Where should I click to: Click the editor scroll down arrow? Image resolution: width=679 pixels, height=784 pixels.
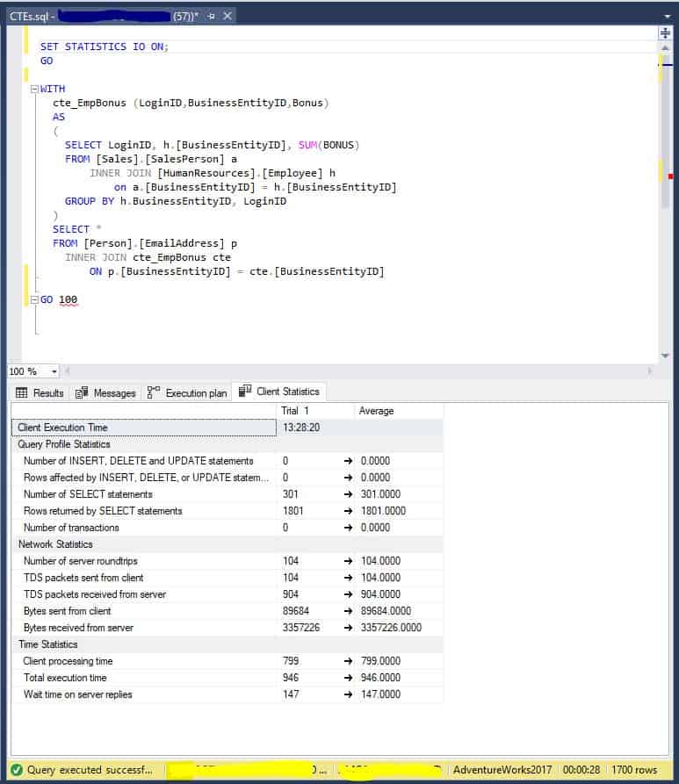click(x=665, y=356)
